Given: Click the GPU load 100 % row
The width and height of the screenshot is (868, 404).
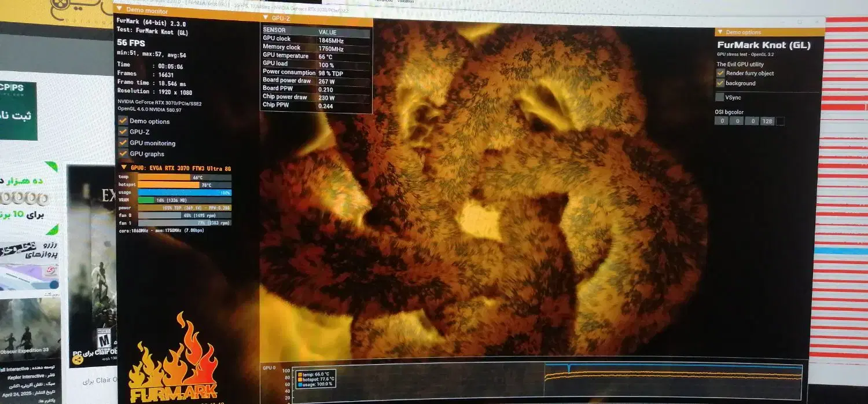Looking at the screenshot, I should pos(316,65).
